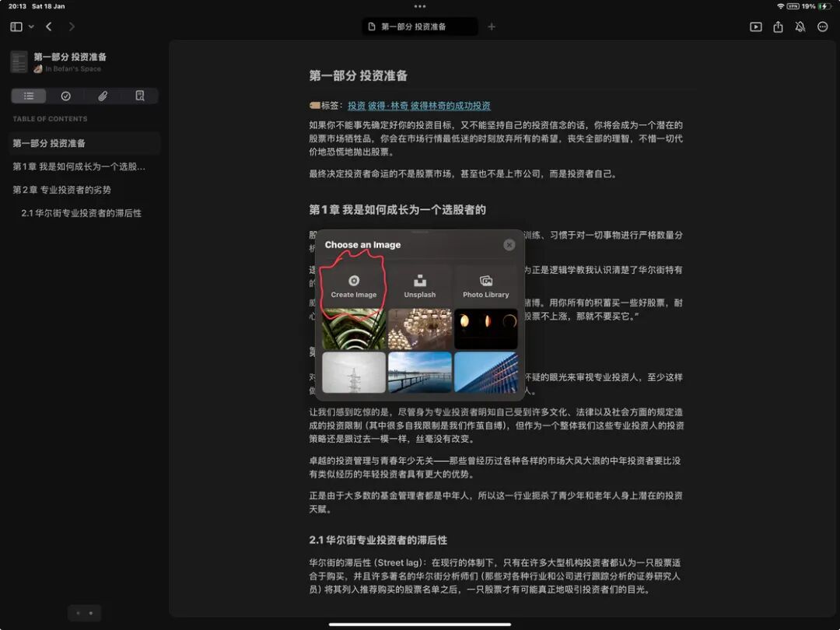Go back with the left arrow

coord(49,26)
